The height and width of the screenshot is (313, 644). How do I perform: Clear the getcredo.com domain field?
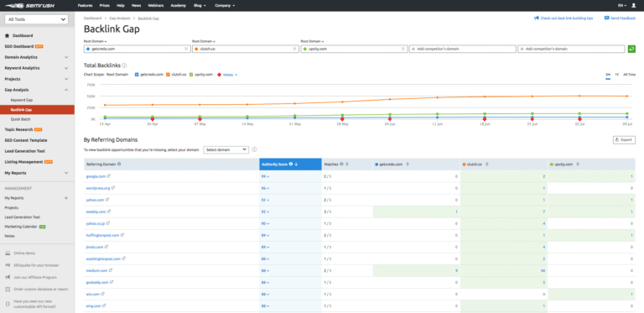(186, 49)
